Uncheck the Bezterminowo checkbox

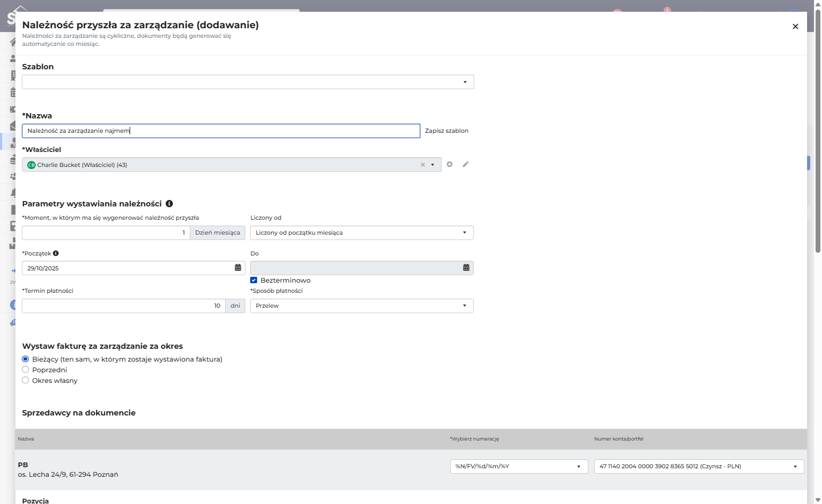coord(254,280)
